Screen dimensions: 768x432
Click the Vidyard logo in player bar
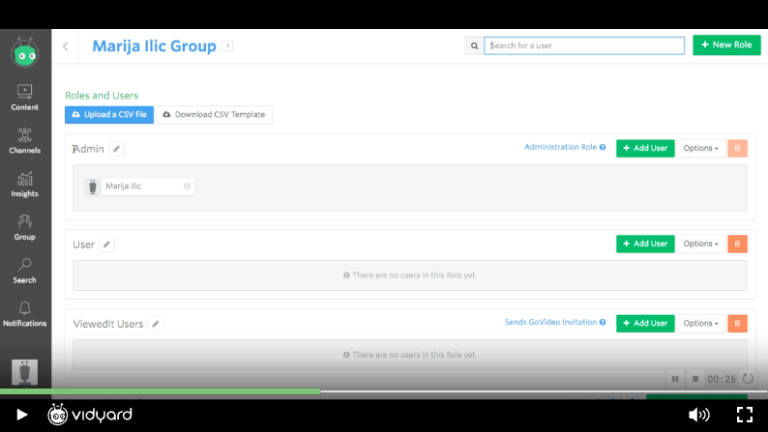[x=90, y=415]
